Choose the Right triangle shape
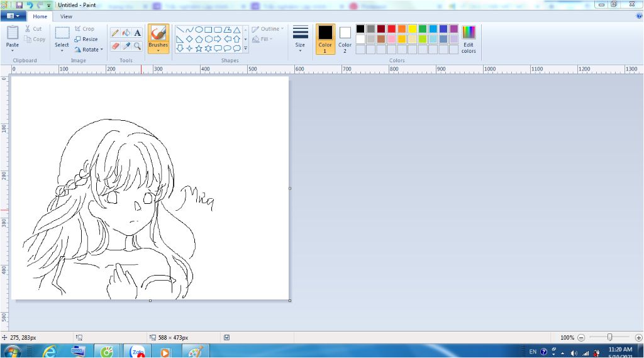Image resolution: width=644 pixels, height=358 pixels. coord(180,39)
